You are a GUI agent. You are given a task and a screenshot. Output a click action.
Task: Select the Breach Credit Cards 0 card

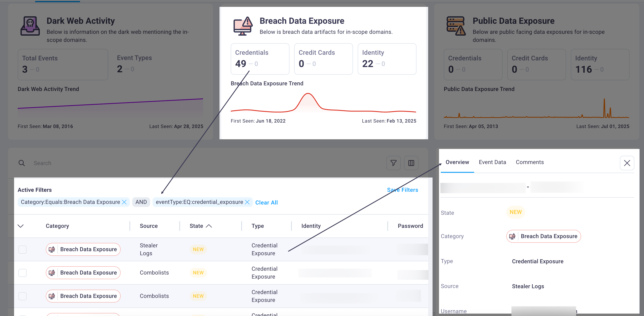323,59
